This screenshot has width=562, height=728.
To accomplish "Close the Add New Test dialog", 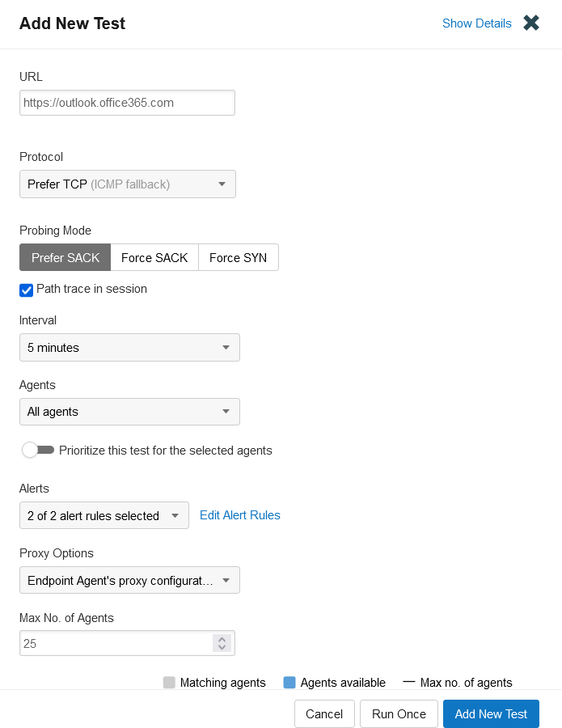I will pyautogui.click(x=531, y=23).
